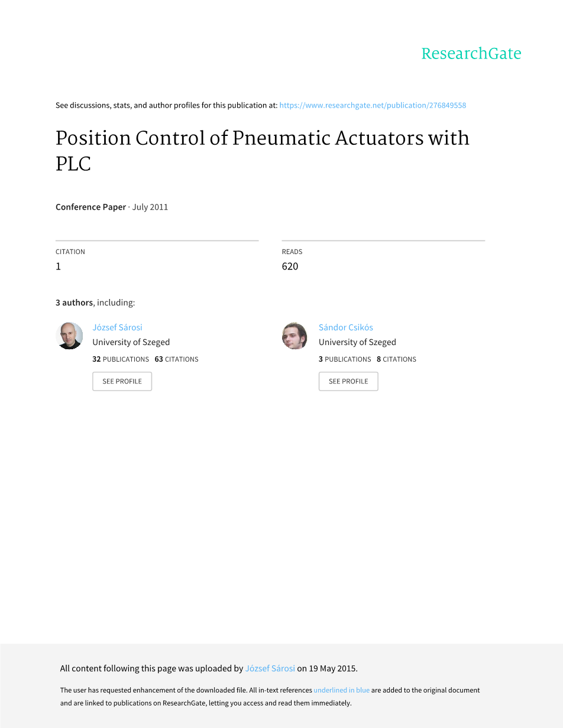Click the 'underlined in blue' footer link
563x728 pixels.
pos(341,690)
